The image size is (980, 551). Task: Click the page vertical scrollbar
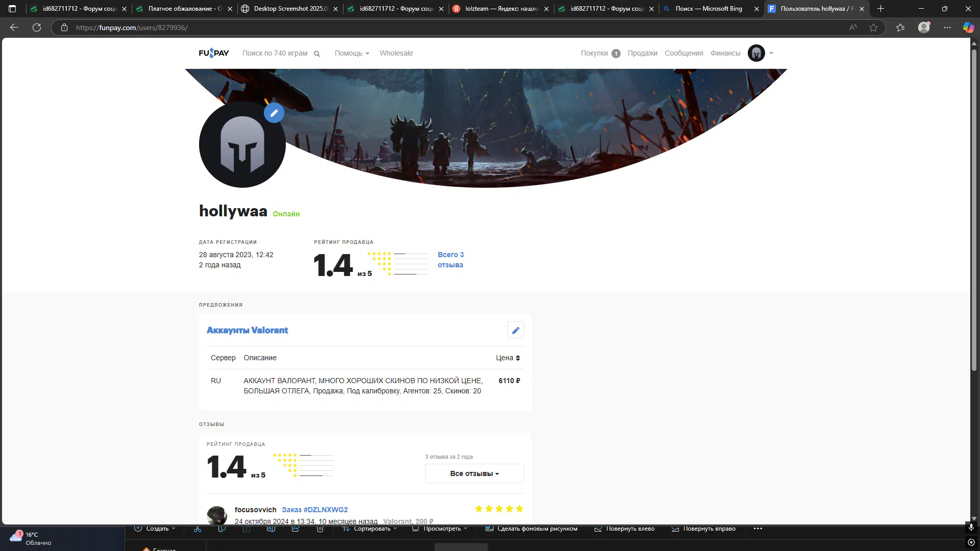pos(974,204)
